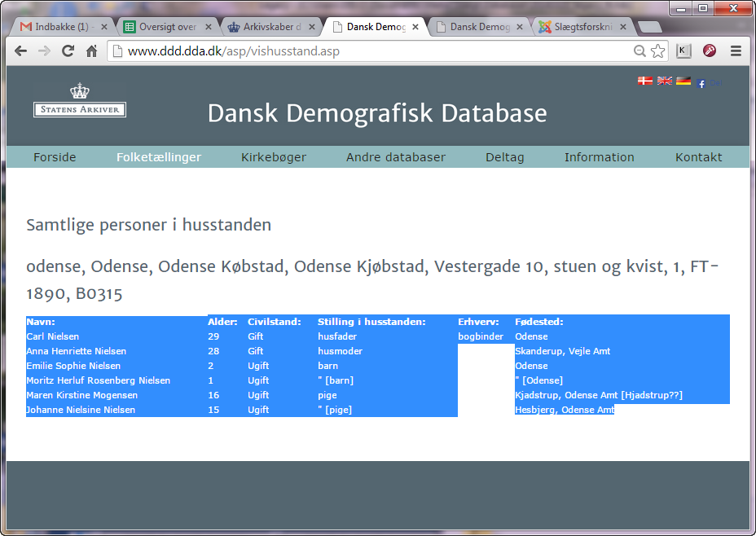The width and height of the screenshot is (756, 536).
Task: Click the Alder: column header
Action: (x=222, y=322)
